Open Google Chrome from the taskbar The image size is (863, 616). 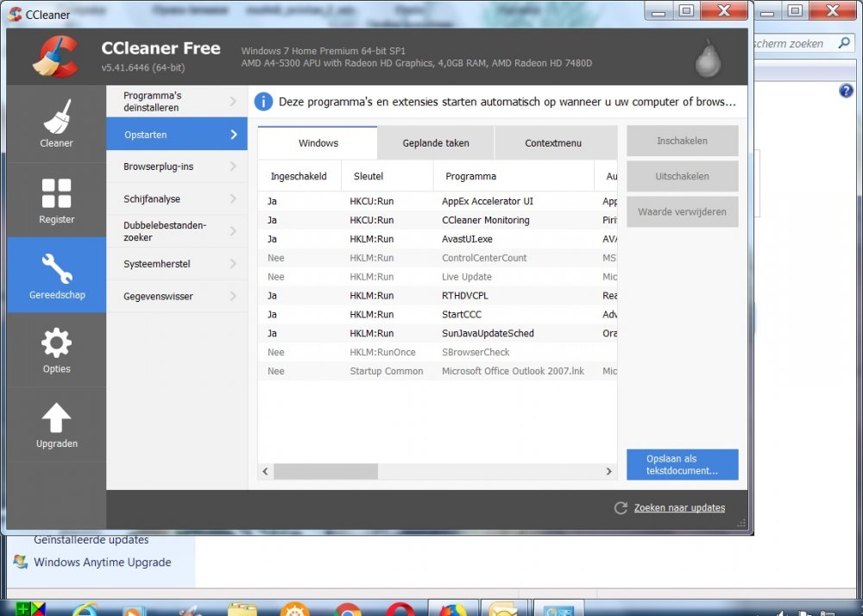347,610
